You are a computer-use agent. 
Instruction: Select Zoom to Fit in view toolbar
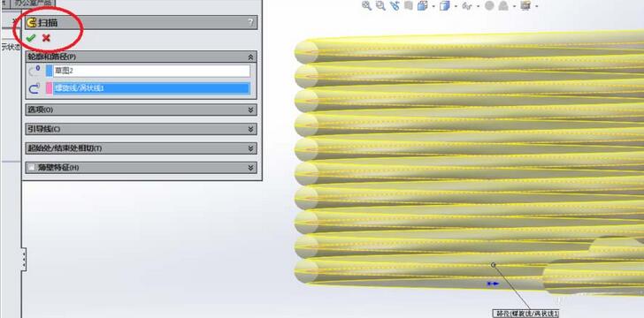[366, 5]
